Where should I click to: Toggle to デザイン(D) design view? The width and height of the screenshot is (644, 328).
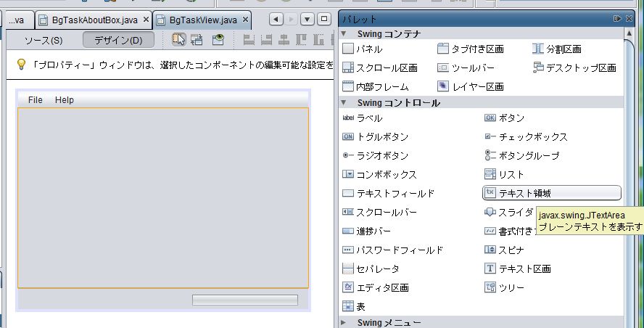(x=119, y=40)
